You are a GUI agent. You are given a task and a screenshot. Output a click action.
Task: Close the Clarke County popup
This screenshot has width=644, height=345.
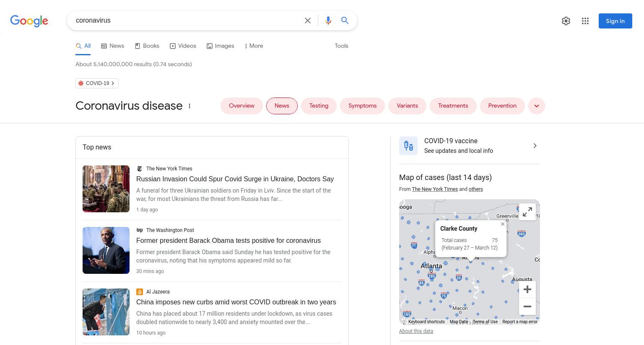click(503, 224)
